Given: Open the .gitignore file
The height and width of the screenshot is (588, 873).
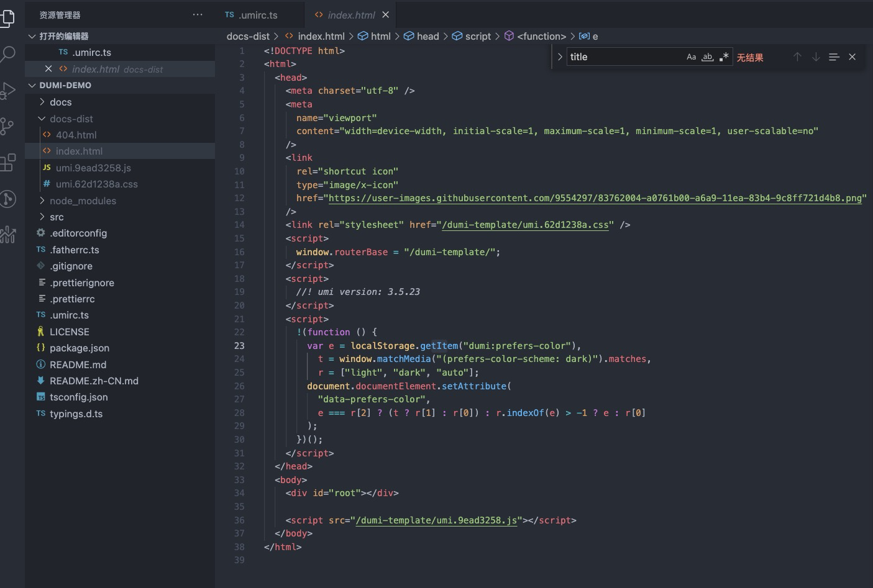Looking at the screenshot, I should (120, 266).
